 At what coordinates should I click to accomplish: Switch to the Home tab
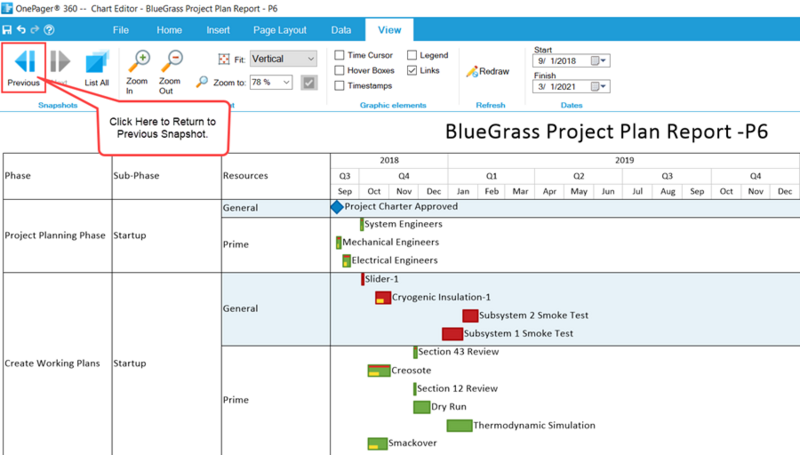point(169,30)
